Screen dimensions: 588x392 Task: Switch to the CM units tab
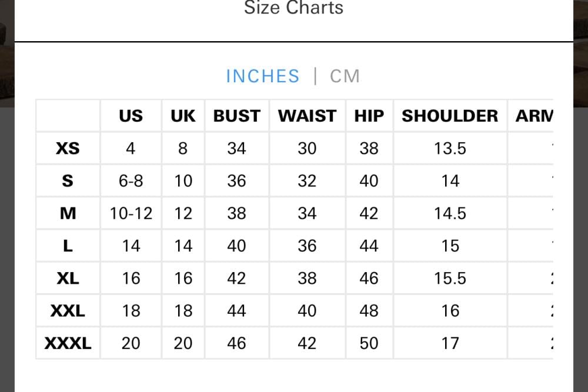[x=345, y=76]
